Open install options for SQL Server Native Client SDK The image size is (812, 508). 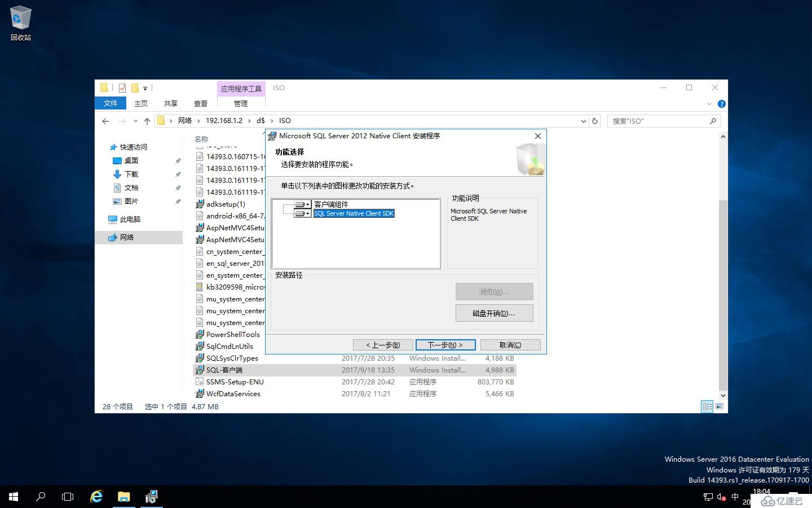[303, 213]
